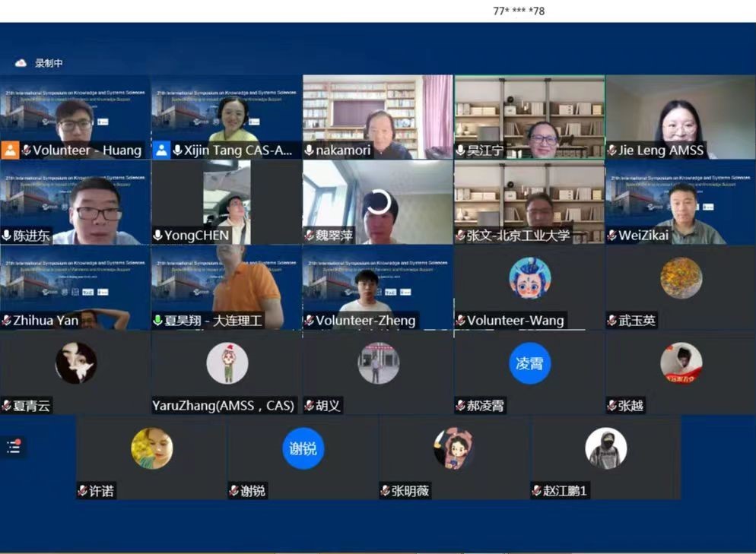Click the 张文-北京工业大学 name label
The width and height of the screenshot is (756, 554).
tap(518, 236)
